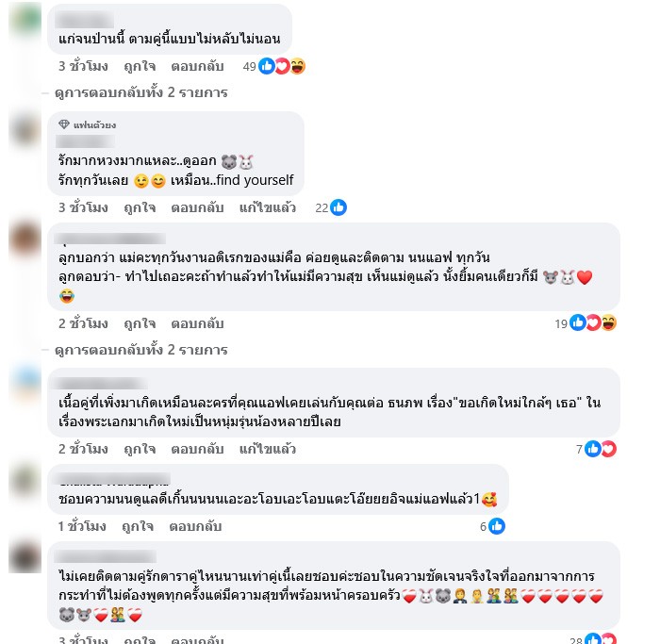Viewport: 660px width, 644px height.
Task: Click the blurred name of fan-badge commenter
Action: tap(86, 141)
